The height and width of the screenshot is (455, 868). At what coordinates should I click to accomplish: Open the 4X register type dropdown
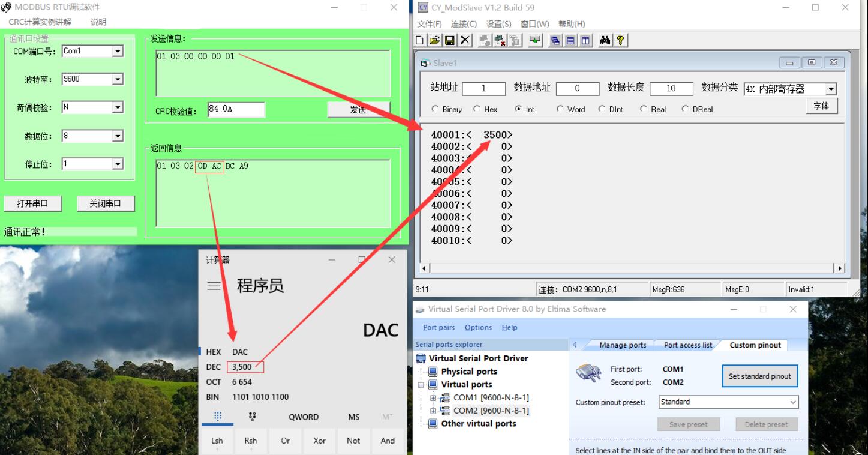pyautogui.click(x=831, y=89)
